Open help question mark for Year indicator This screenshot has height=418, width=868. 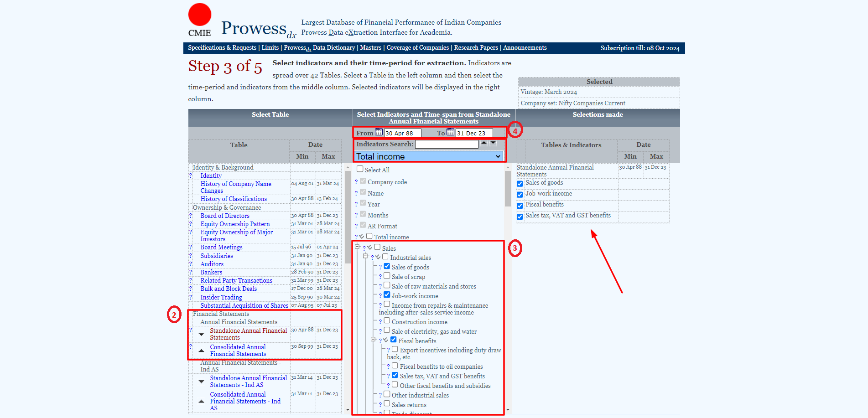coord(356,205)
